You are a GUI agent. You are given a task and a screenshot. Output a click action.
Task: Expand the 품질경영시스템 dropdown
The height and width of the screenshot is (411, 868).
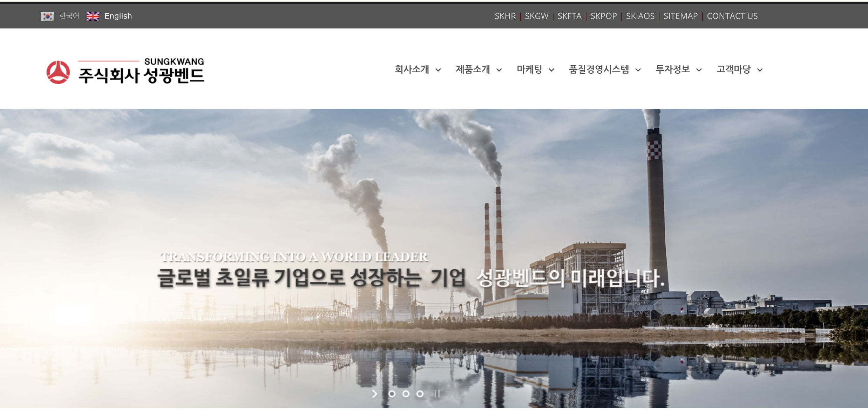coord(599,70)
